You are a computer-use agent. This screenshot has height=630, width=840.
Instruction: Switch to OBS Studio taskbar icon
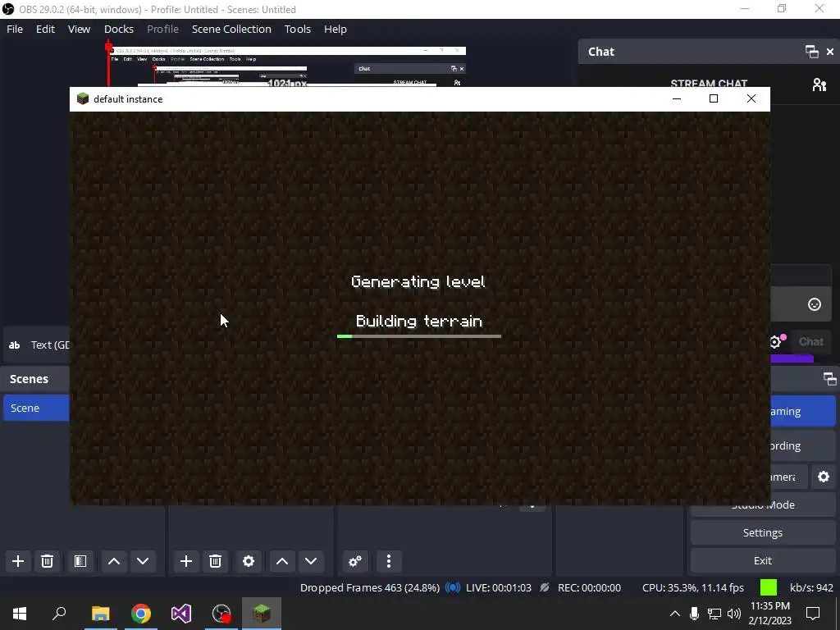tap(221, 614)
